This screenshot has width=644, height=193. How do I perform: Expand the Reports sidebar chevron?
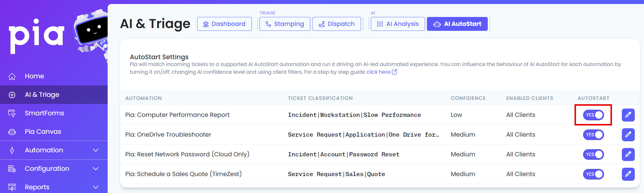point(96,187)
